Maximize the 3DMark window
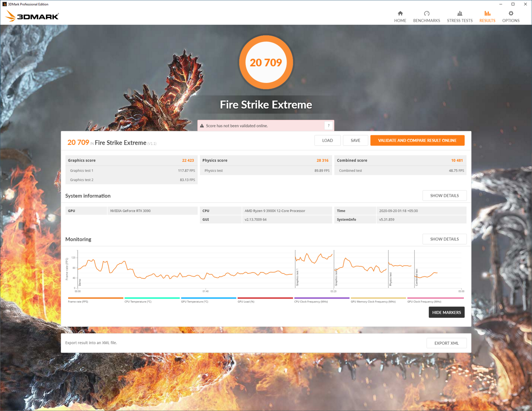This screenshot has height=411, width=532. [x=513, y=4]
